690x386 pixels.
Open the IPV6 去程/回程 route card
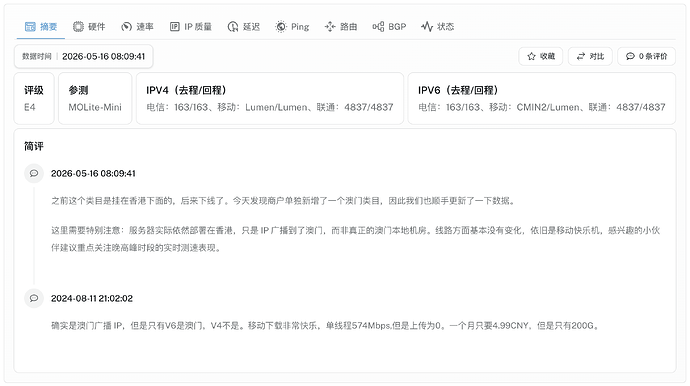point(542,99)
